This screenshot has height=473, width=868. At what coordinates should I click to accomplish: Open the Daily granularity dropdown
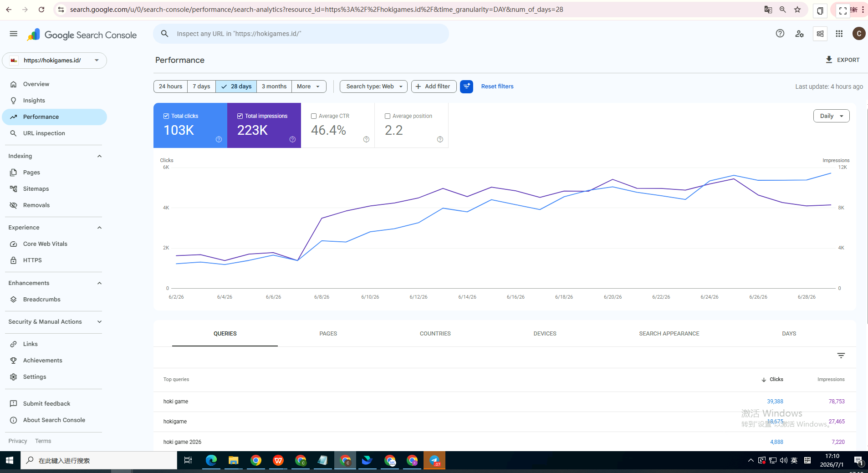coord(831,116)
